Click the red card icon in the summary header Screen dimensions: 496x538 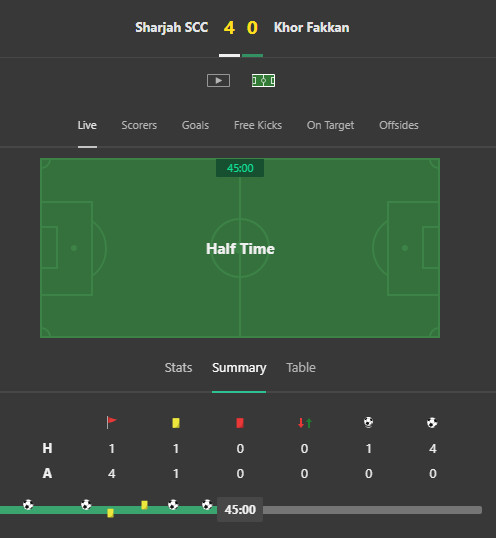240,423
